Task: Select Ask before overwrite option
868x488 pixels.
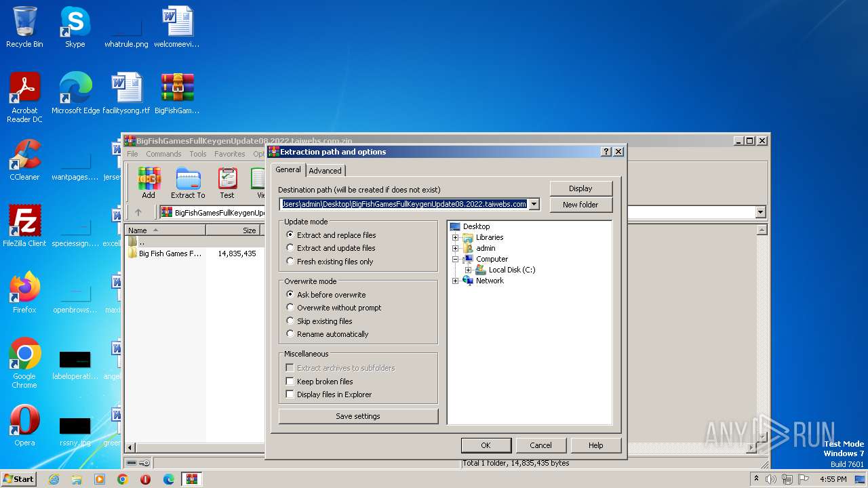Action: pos(326,295)
